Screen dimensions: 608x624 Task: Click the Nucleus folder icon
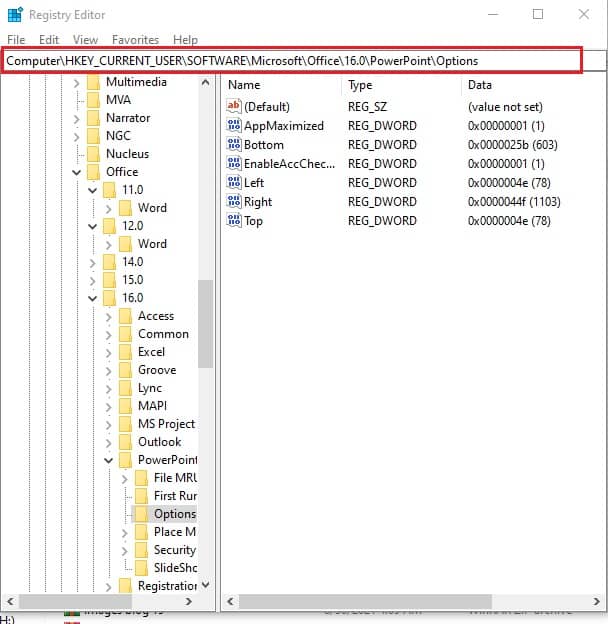tap(94, 154)
